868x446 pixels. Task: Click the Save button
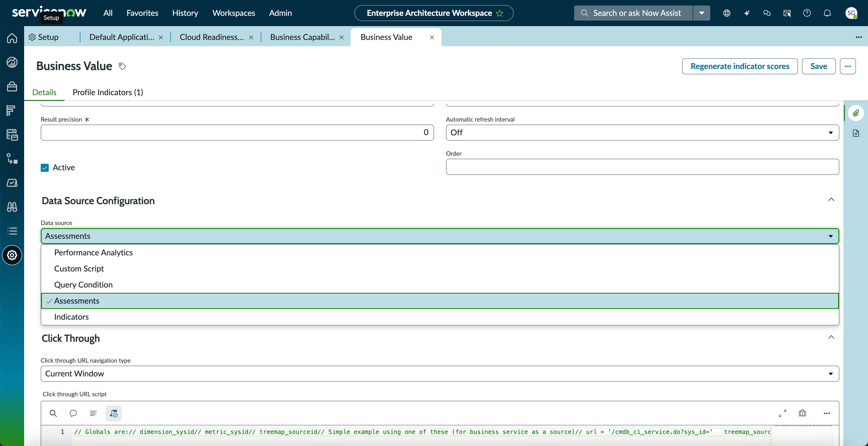819,66
